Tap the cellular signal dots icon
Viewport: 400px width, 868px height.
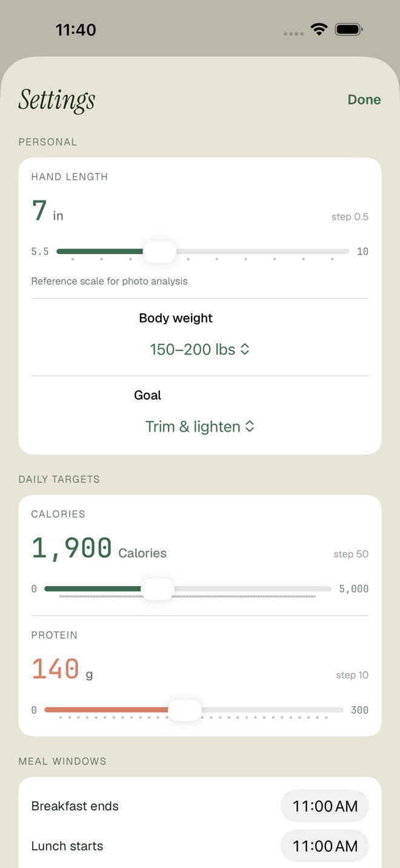pyautogui.click(x=294, y=34)
